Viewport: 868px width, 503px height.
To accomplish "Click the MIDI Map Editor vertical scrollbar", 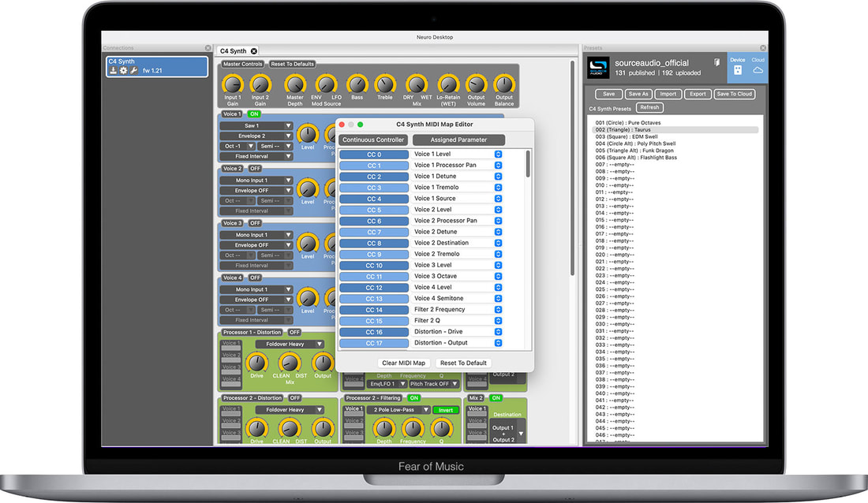I will (x=528, y=164).
